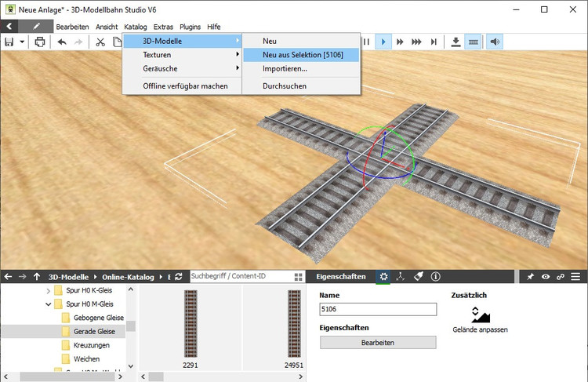The width and height of the screenshot is (588, 382).
Task: Click the scissors cut icon
Action: pyautogui.click(x=100, y=42)
